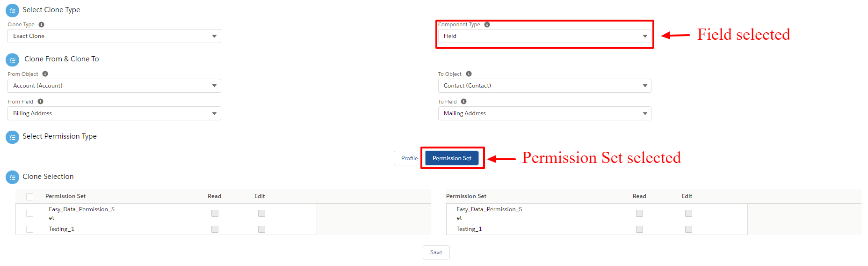Click the info icon beside From Field

point(40,102)
